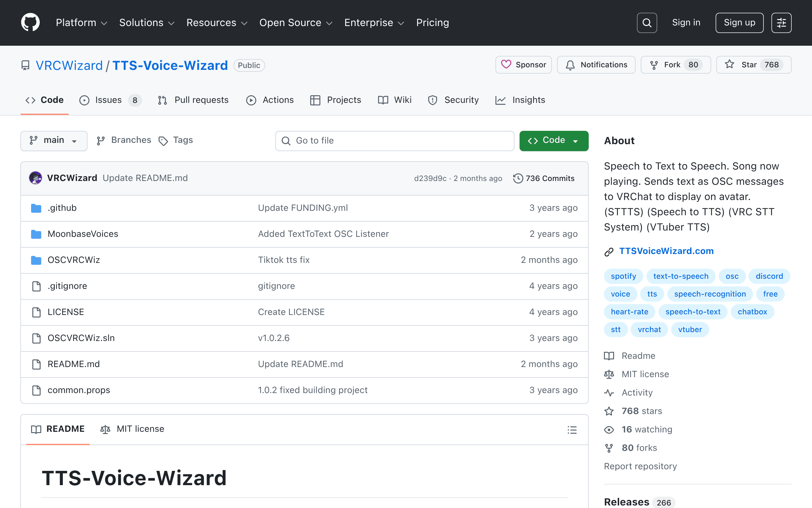
Task: Click the Sign up button
Action: click(x=739, y=23)
